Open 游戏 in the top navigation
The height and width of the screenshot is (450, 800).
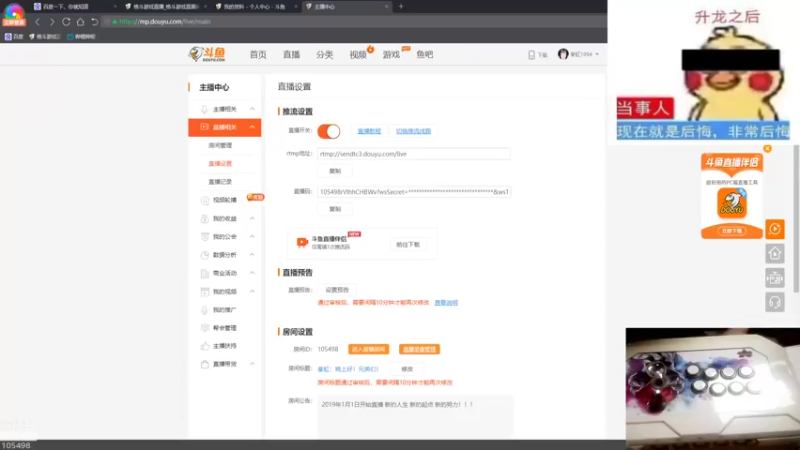pyautogui.click(x=391, y=55)
